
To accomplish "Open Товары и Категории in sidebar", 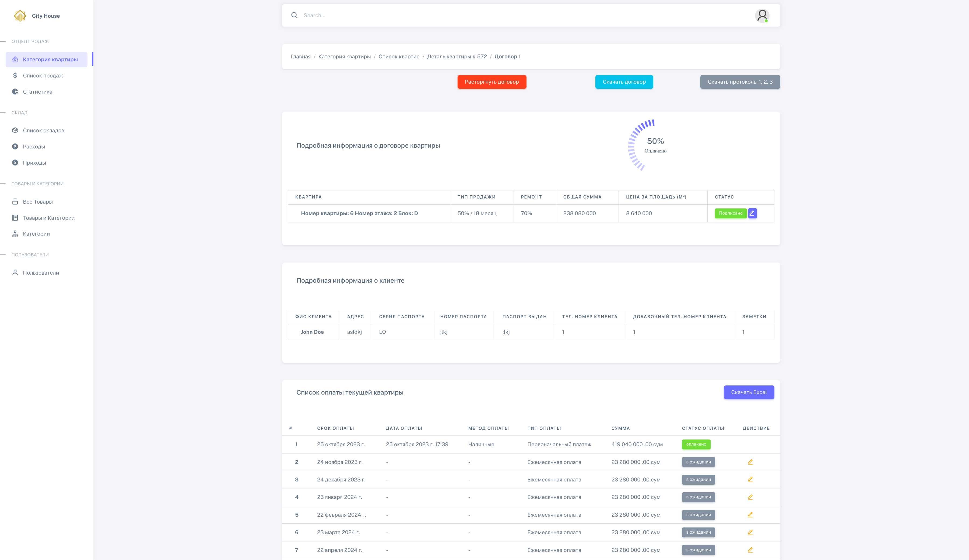I will pos(47,218).
